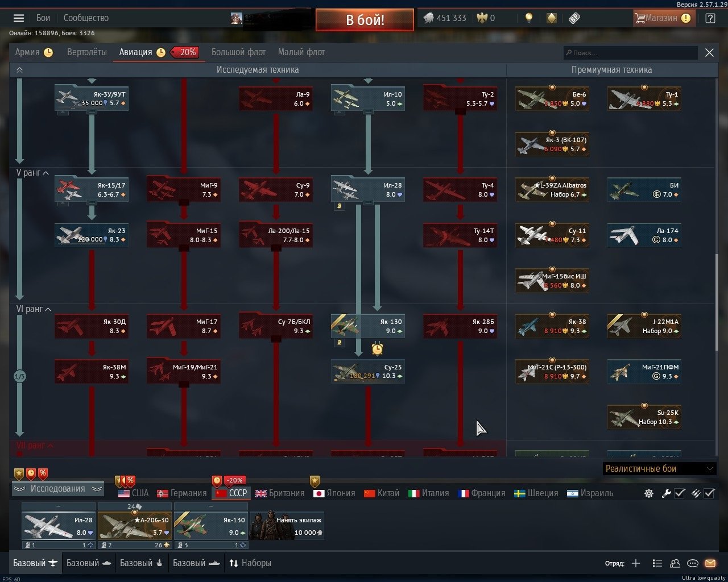This screenshot has height=582, width=728.
Task: Click the gold star badge above Япония
Action: click(315, 481)
